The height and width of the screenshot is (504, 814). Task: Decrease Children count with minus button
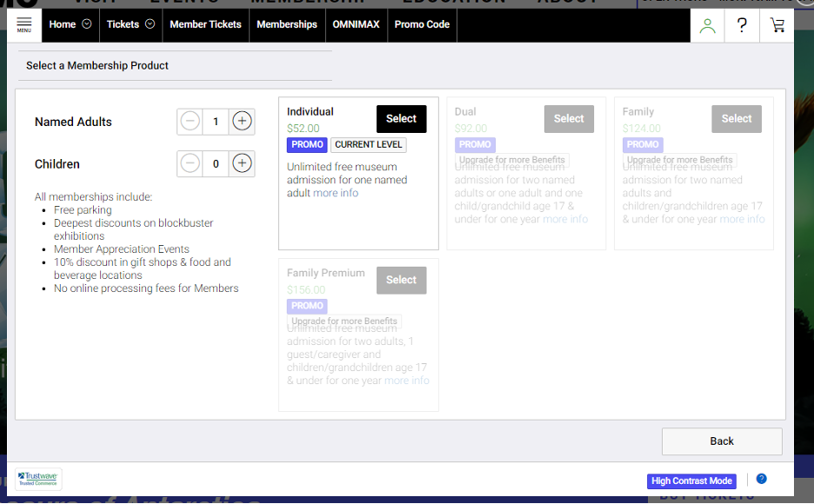(x=190, y=163)
